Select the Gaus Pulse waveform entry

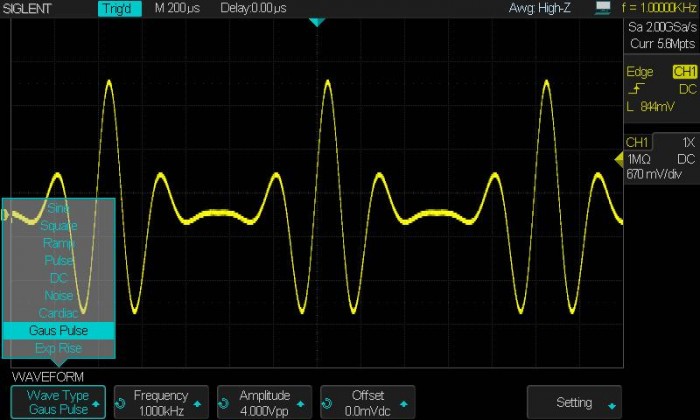click(x=58, y=331)
